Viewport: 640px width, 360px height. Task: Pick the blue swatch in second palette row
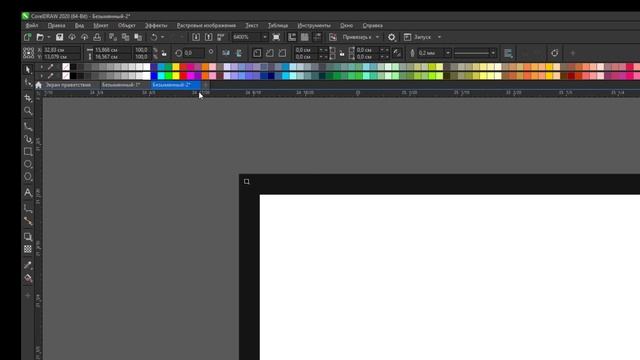154,76
